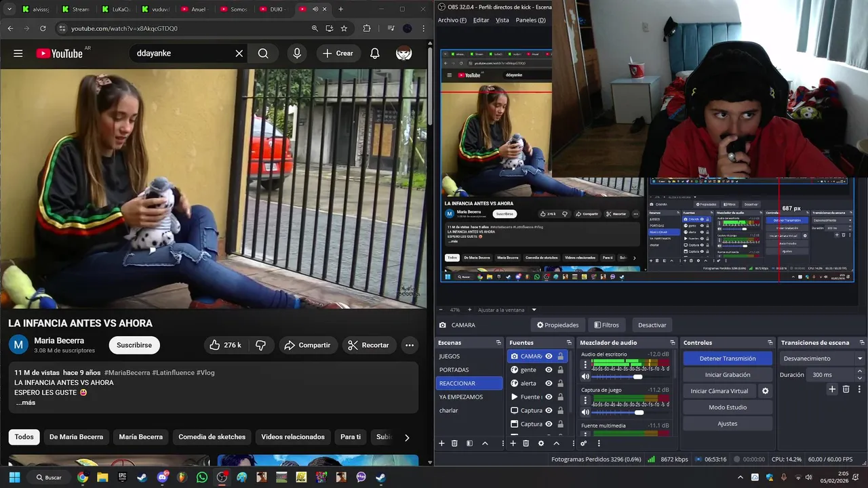This screenshot has height=488, width=868.
Task: Toggle lock on alerta source
Action: 560,383
